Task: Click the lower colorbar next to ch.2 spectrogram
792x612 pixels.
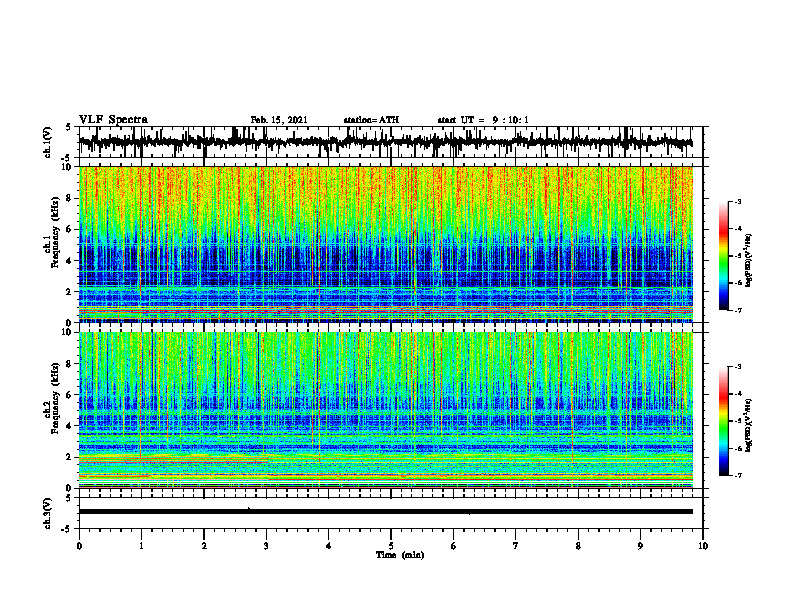Action: click(724, 421)
